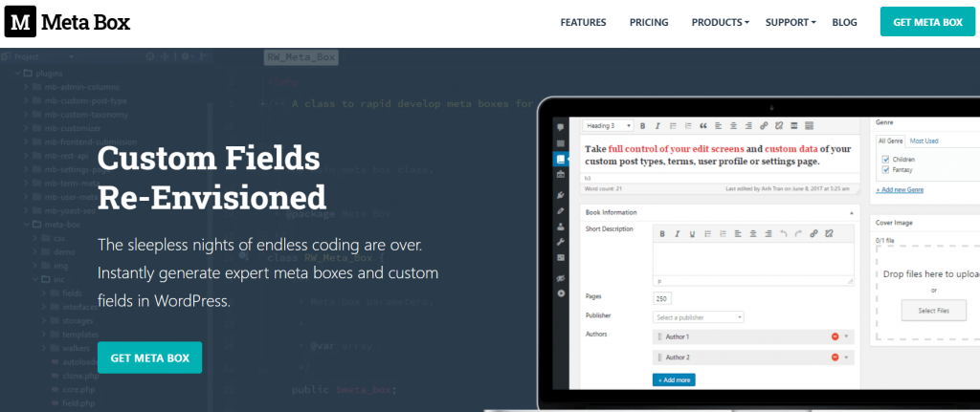Open the SUPPORT dropdown menu
Viewport: 980px width, 412px height.
(791, 23)
